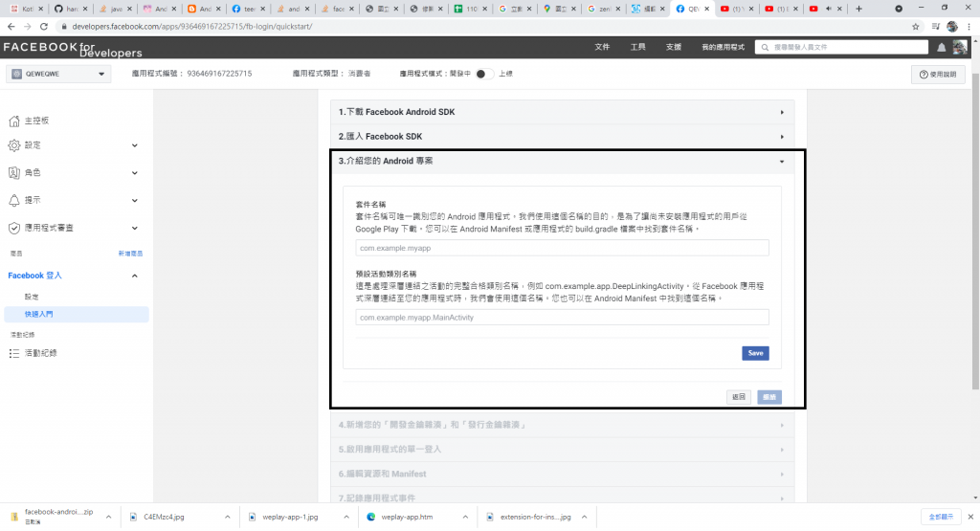Open 我的應用程式 in top header
This screenshot has height=531, width=980.
[723, 48]
